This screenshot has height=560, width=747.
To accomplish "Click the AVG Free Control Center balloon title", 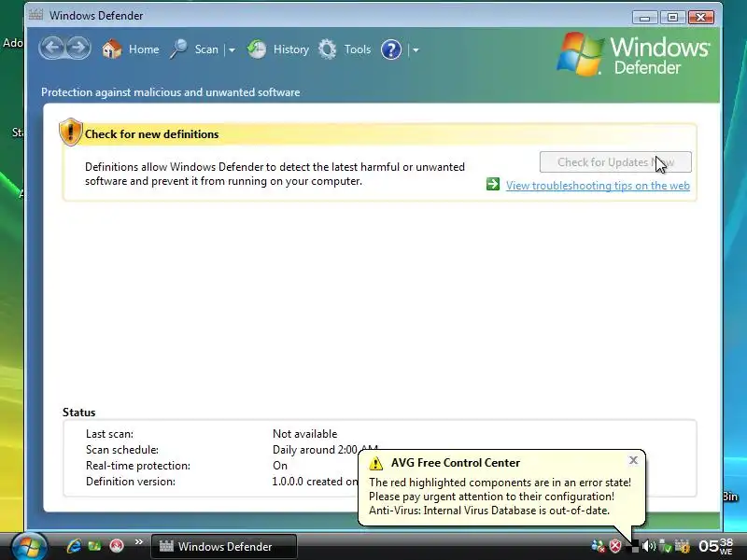I will click(x=456, y=463).
